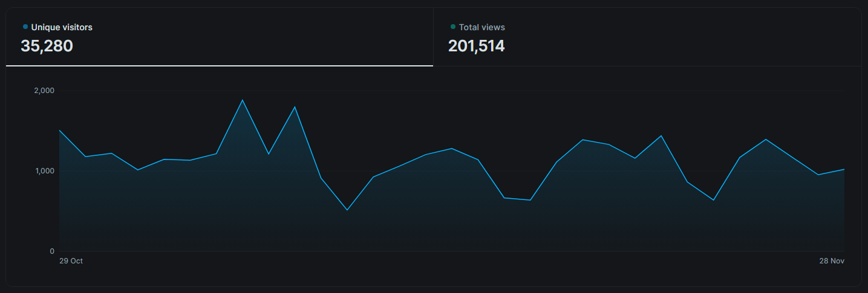Click the 201,514 views total
868x293 pixels.
click(476, 46)
